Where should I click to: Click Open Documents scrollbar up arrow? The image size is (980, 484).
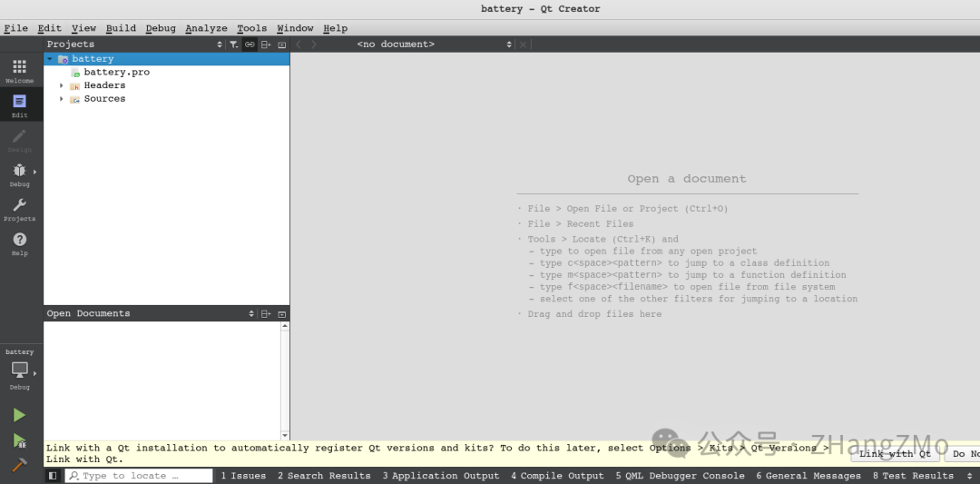[x=285, y=326]
